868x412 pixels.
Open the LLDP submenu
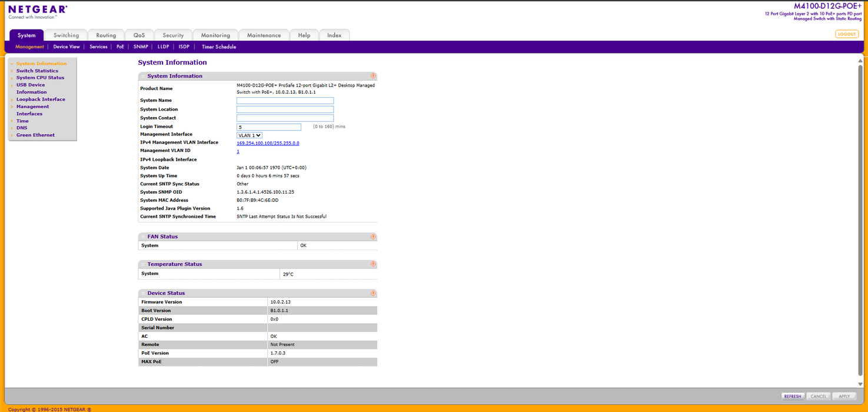tap(163, 47)
